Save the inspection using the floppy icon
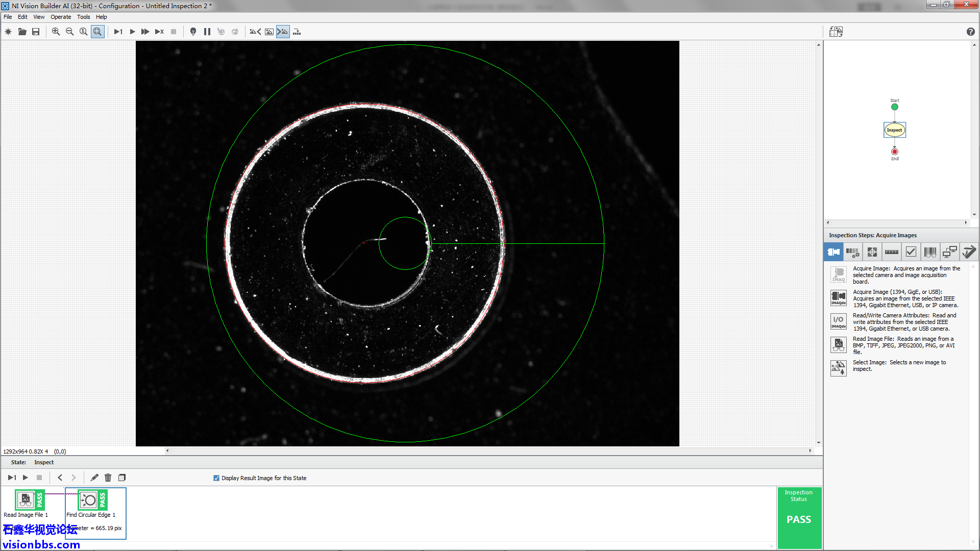Viewport: 980px width, 551px height. tap(36, 32)
